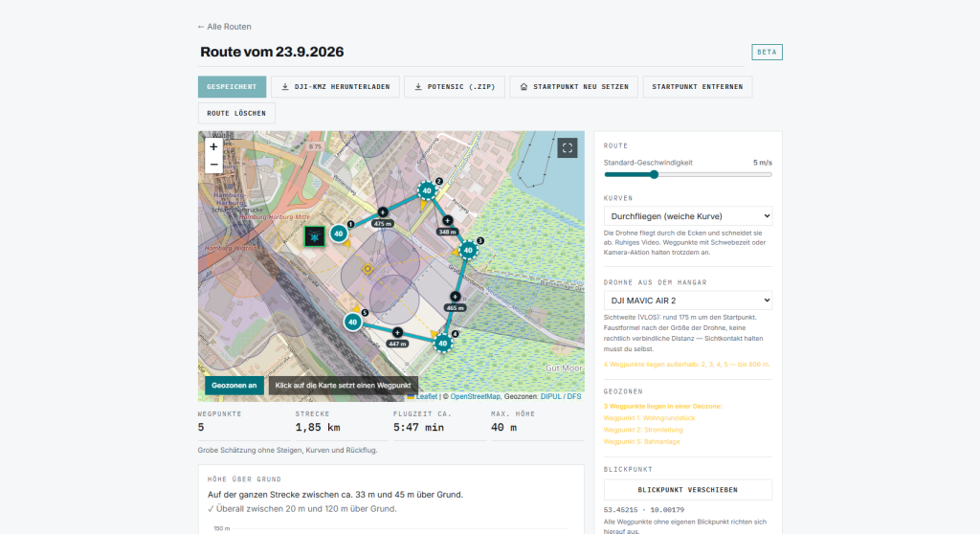Click Blickpunkt verschieben
Viewport: 980px width, 534px height.
point(687,490)
